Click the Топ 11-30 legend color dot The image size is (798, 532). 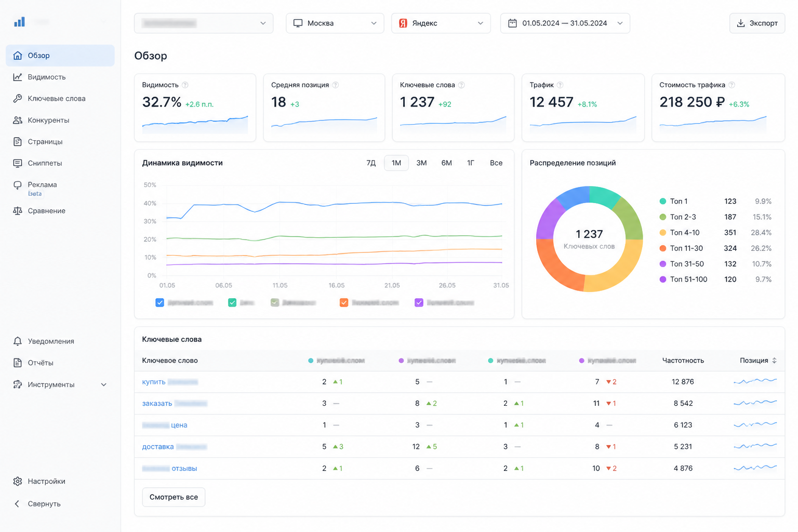663,248
